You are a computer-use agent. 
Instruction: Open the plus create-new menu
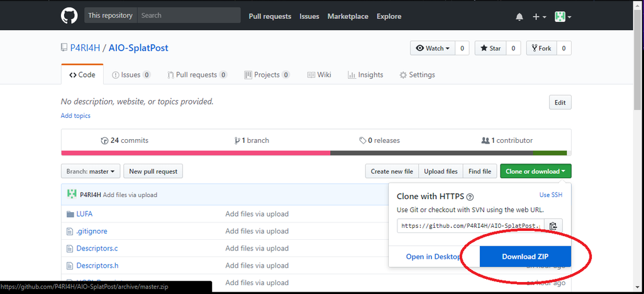(539, 16)
